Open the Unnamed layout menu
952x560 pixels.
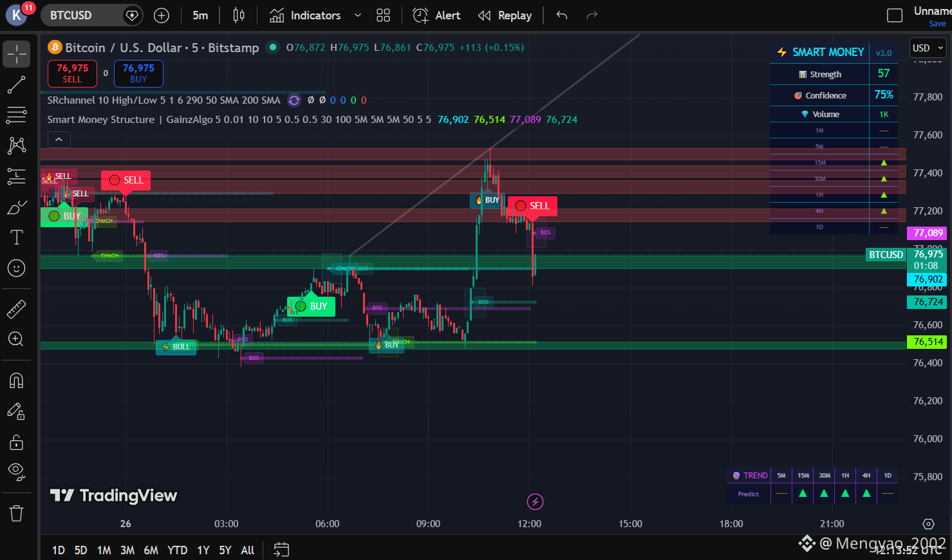(x=933, y=11)
